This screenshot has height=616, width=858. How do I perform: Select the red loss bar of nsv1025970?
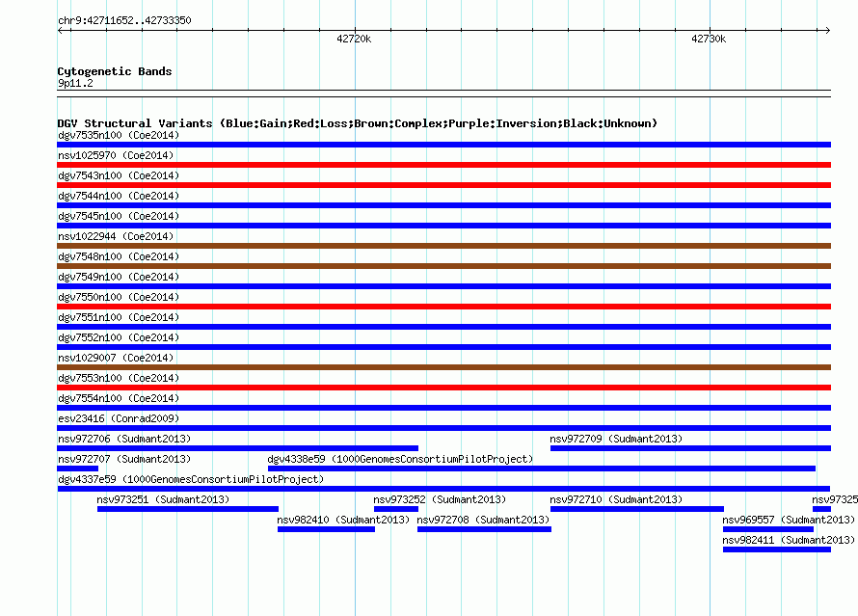tap(443, 165)
